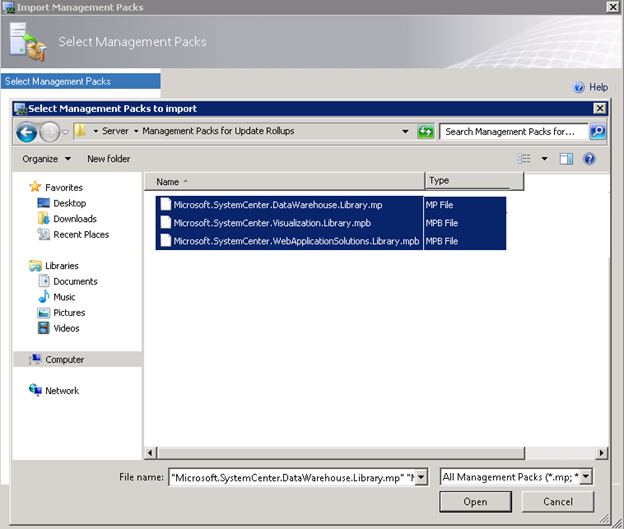624x529 pixels.
Task: Click the Network globe icon
Action: point(35,390)
